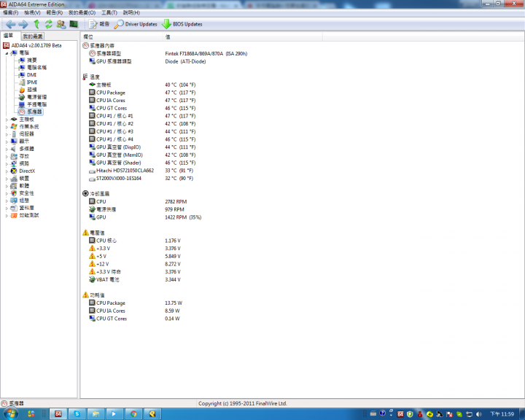
Task: Select the DMI tree item icon
Action: point(22,75)
